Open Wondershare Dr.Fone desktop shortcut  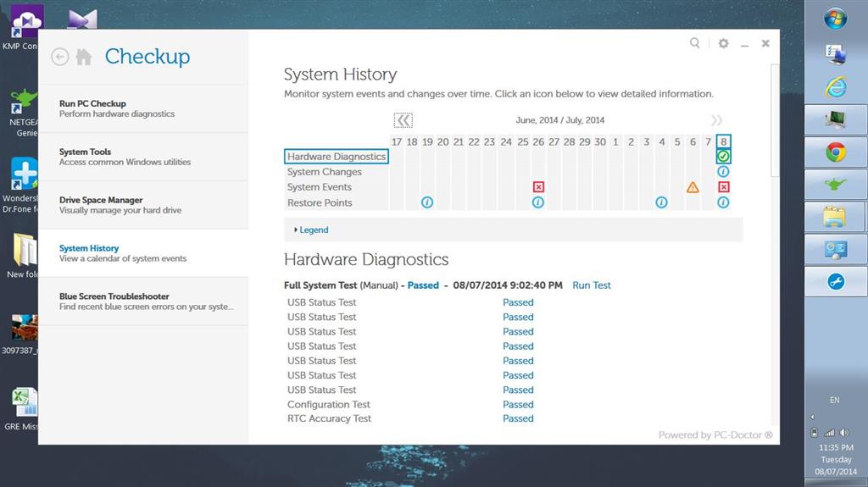21,185
